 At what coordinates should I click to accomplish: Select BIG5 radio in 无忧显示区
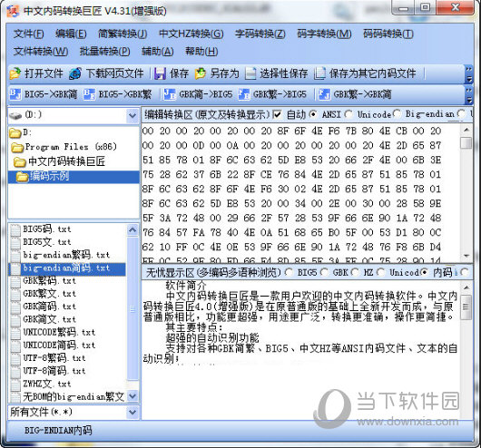[x=289, y=272]
